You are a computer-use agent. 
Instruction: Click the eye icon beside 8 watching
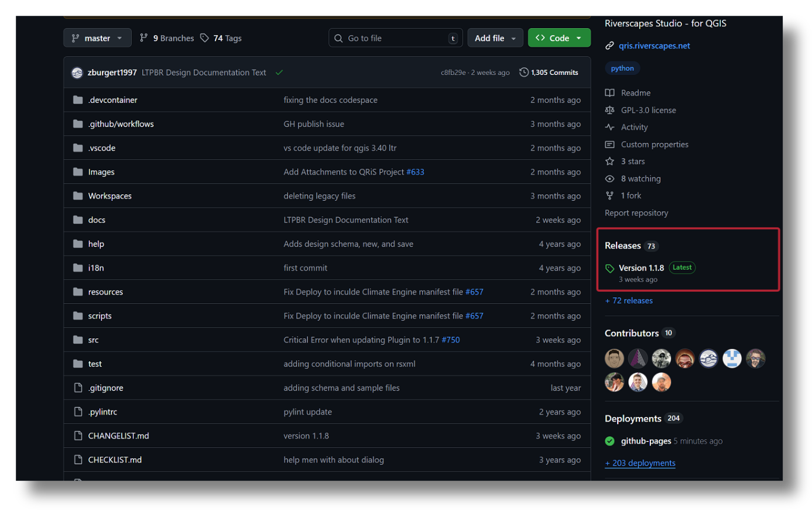(x=609, y=179)
